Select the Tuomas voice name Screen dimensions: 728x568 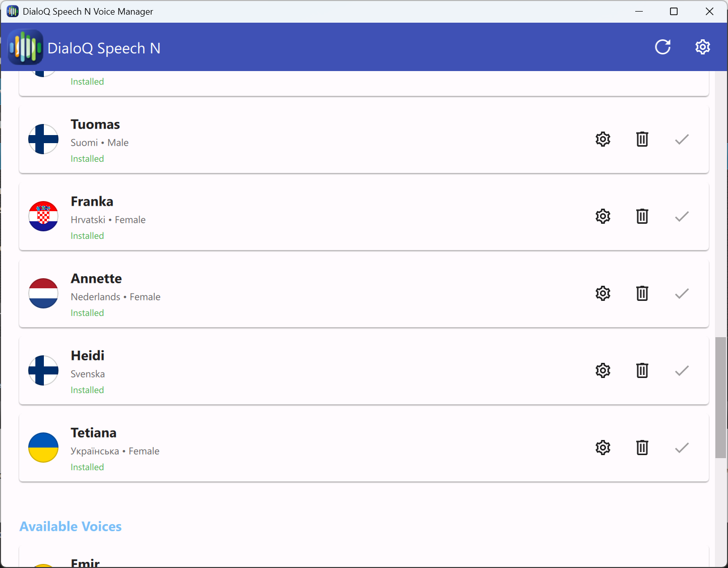point(95,124)
